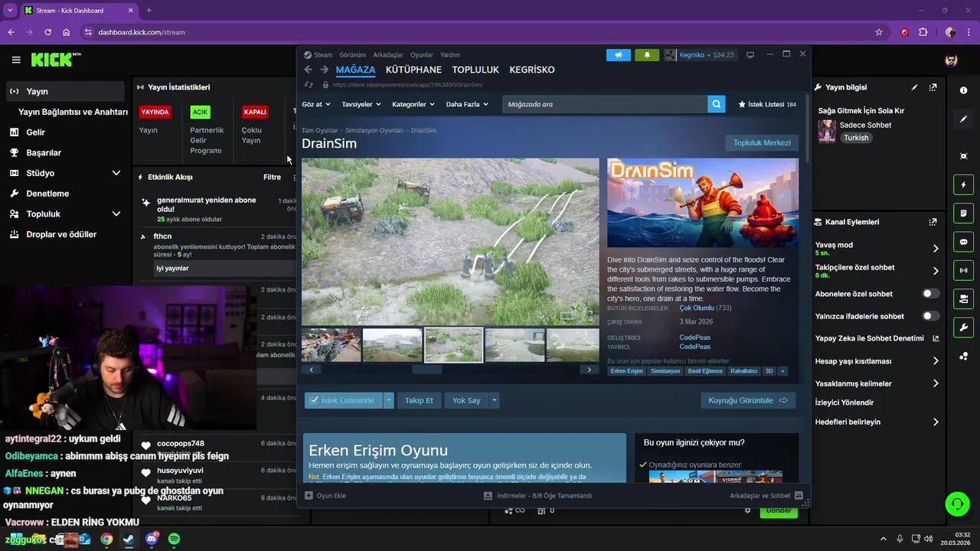Click broadcast signal icon in right toolbar
The height and width of the screenshot is (551, 980).
[963, 270]
